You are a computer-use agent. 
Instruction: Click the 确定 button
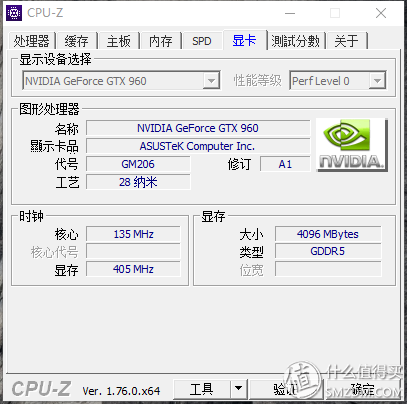pyautogui.click(x=363, y=388)
